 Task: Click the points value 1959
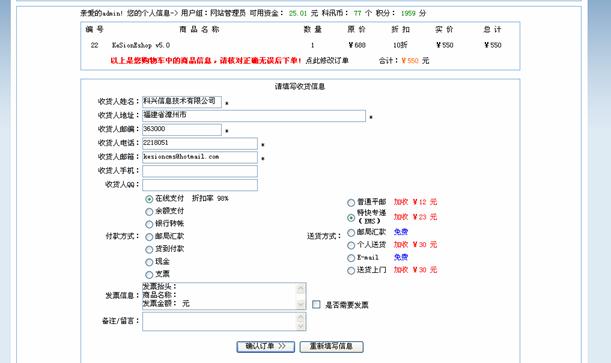408,13
